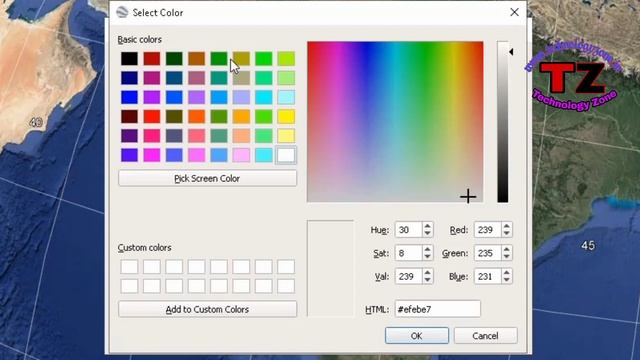Increase Green with the up arrow

pyautogui.click(x=507, y=249)
